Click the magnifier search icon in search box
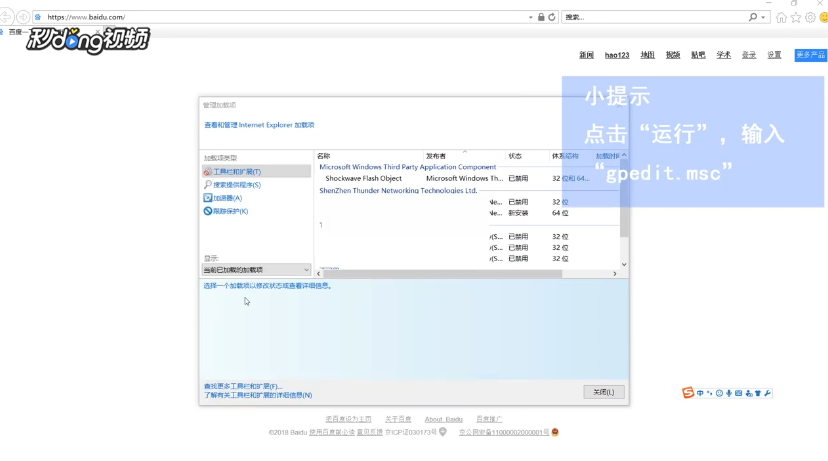The height and width of the screenshot is (461, 828). [x=752, y=17]
